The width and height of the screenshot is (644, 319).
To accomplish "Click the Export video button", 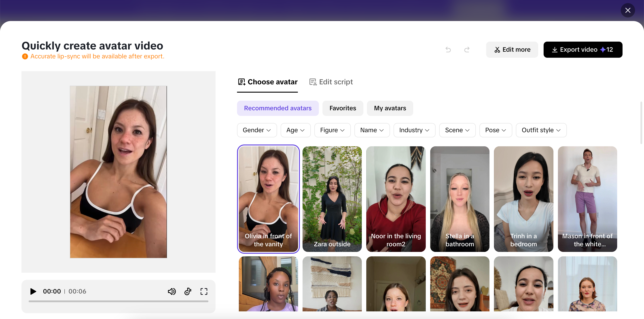I will (583, 49).
